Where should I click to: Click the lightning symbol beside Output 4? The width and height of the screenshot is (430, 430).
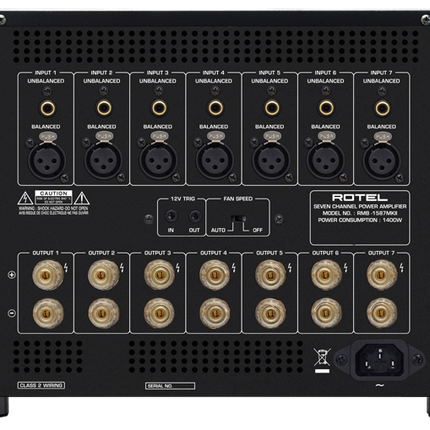point(234,268)
